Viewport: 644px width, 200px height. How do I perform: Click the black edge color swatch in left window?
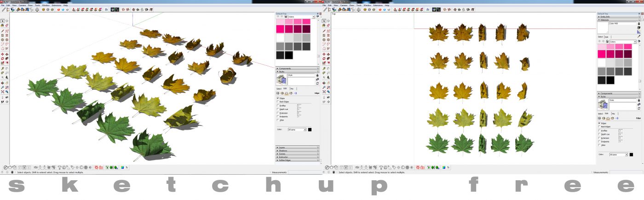pos(310,130)
